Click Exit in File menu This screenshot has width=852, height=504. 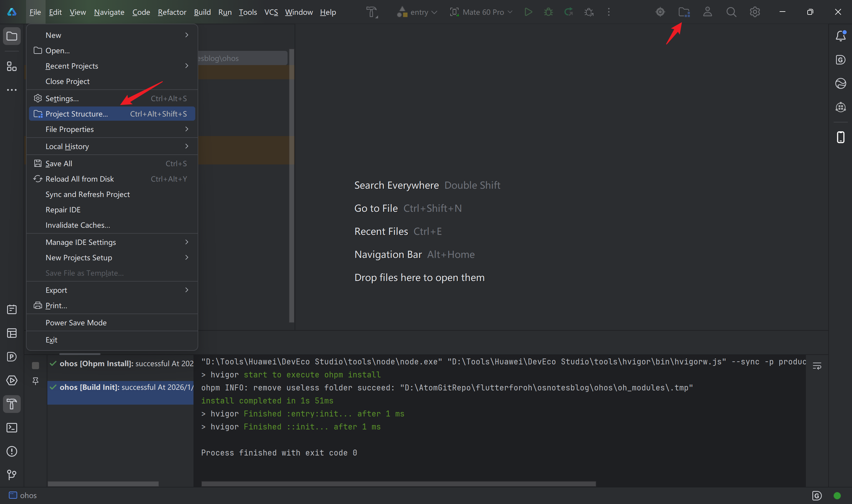pyautogui.click(x=112, y=340)
